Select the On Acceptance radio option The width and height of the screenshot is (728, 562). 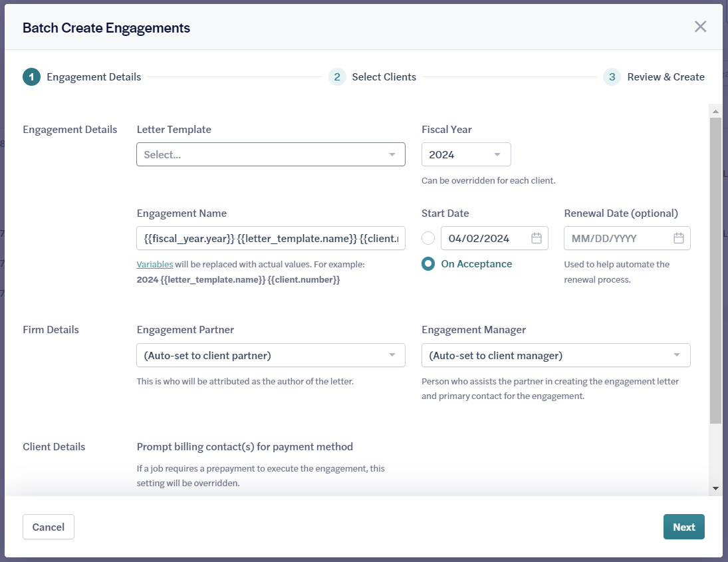pyautogui.click(x=428, y=264)
